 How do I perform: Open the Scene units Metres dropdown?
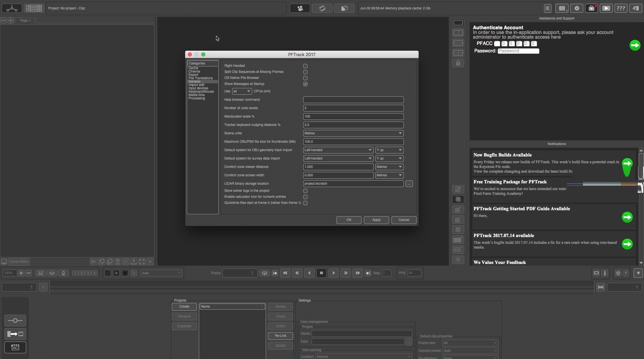point(353,133)
